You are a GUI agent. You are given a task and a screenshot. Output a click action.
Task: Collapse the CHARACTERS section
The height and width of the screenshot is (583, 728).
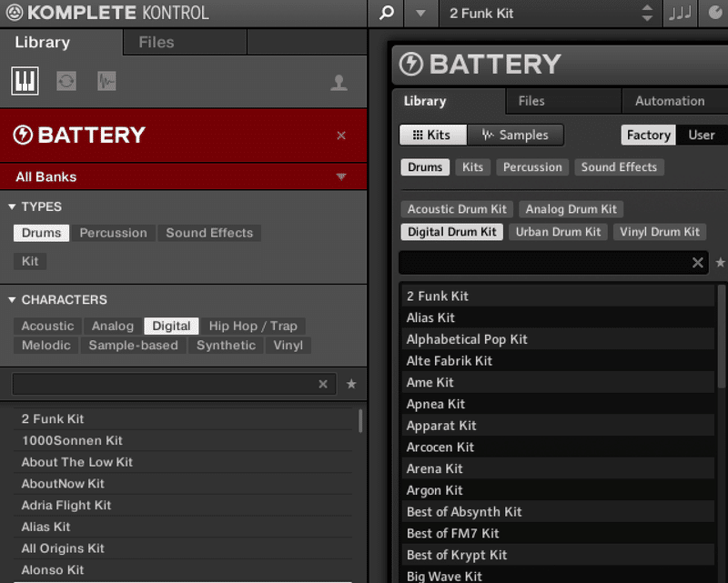pyautogui.click(x=12, y=300)
